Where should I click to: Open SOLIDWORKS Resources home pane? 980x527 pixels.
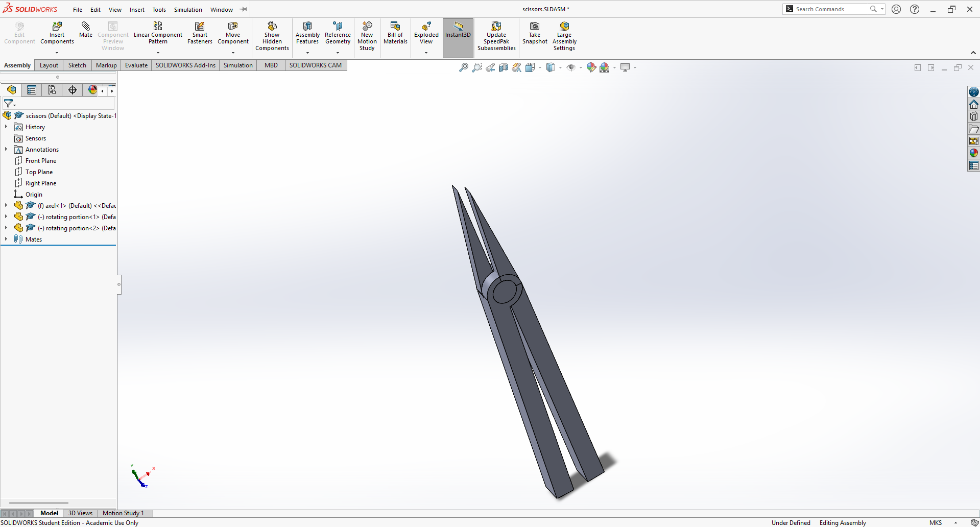(974, 104)
